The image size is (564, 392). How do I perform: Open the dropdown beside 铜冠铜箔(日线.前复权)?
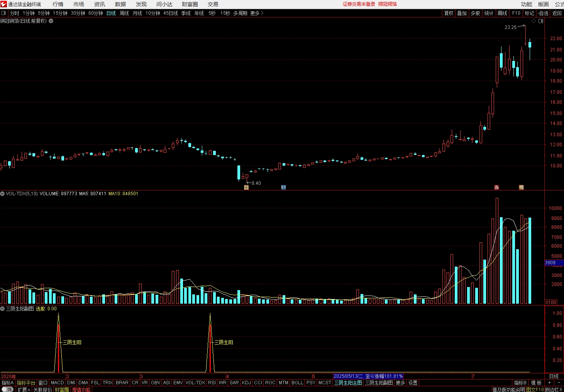[51, 21]
